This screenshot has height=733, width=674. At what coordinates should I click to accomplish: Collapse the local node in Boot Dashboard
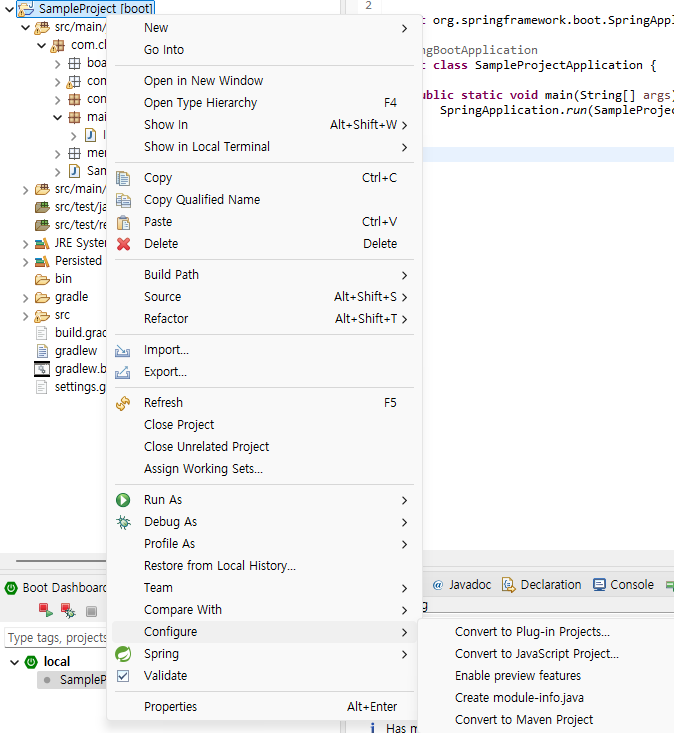point(14,662)
